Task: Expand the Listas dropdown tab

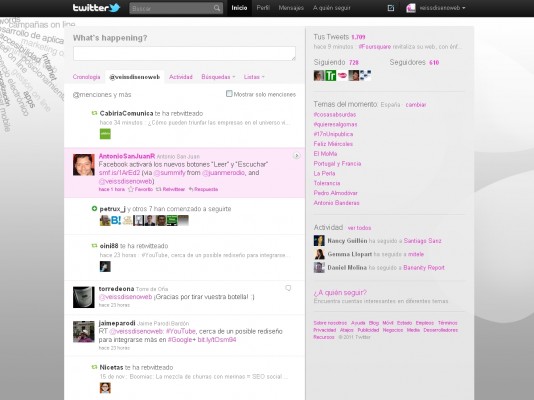Action: point(254,77)
